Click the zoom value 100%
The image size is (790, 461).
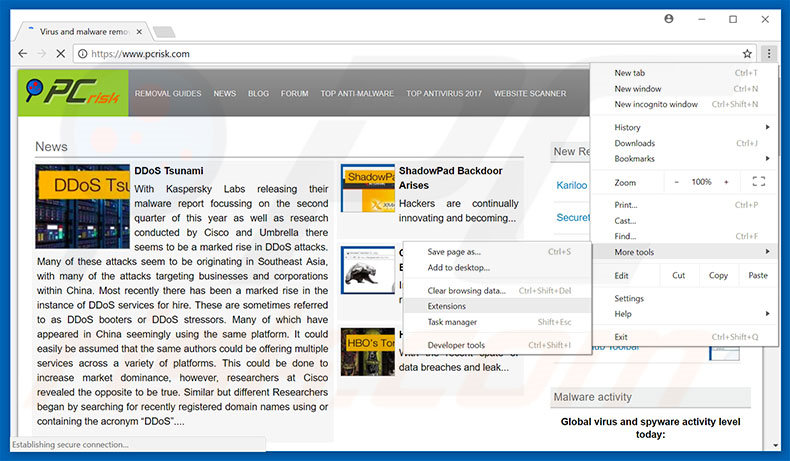click(701, 182)
